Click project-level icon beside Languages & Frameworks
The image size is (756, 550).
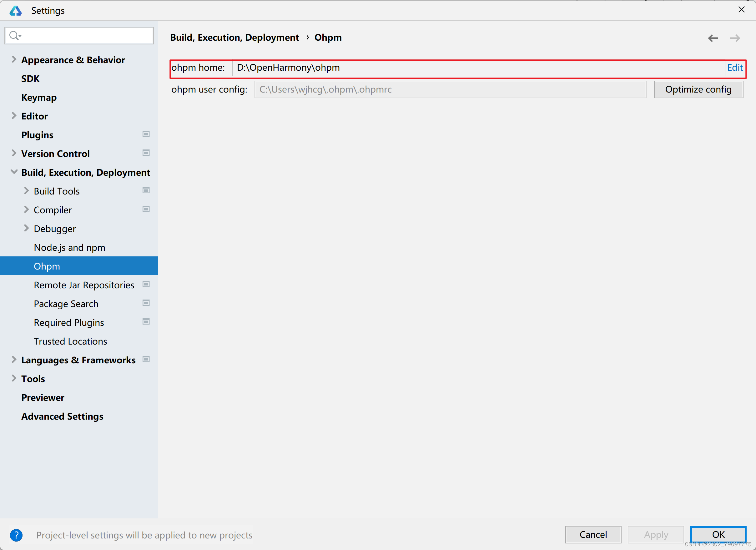coord(146,359)
